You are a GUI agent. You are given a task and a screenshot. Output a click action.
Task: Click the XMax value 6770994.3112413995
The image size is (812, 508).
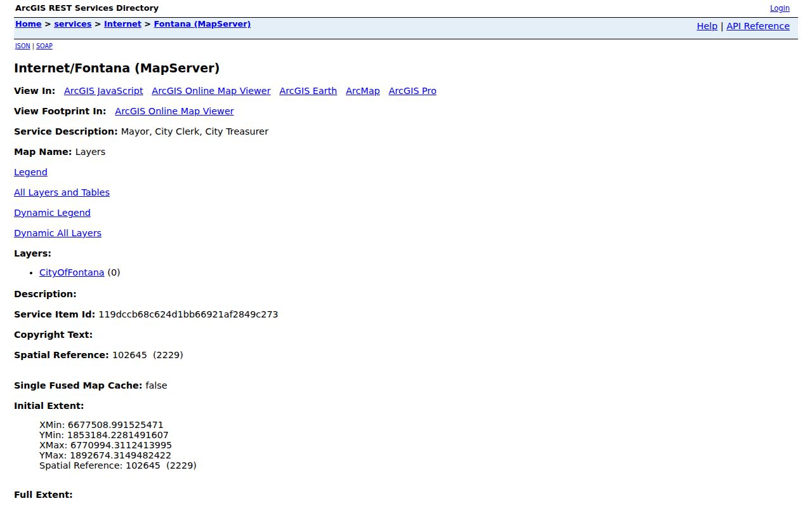[x=121, y=445]
